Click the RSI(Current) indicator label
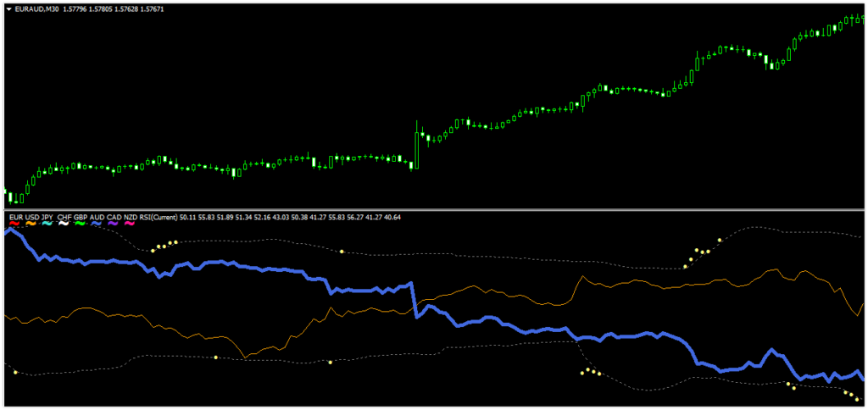Screen dimensions: 868x410 pyautogui.click(x=158, y=217)
